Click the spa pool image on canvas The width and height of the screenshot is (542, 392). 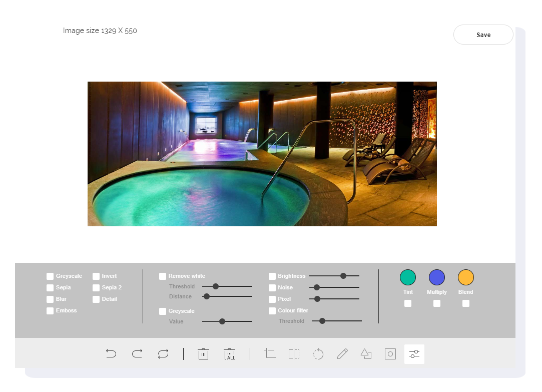coord(262,154)
